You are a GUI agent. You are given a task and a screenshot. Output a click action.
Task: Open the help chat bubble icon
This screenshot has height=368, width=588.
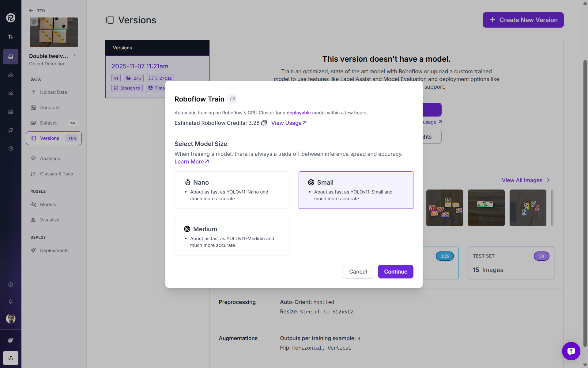[571, 351]
